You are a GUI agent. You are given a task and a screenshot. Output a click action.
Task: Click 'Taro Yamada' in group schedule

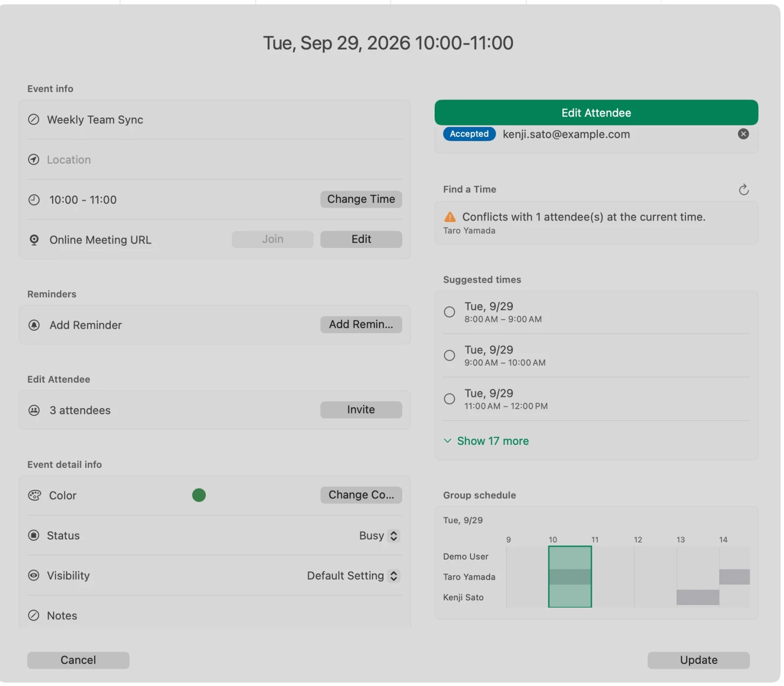pyautogui.click(x=469, y=577)
